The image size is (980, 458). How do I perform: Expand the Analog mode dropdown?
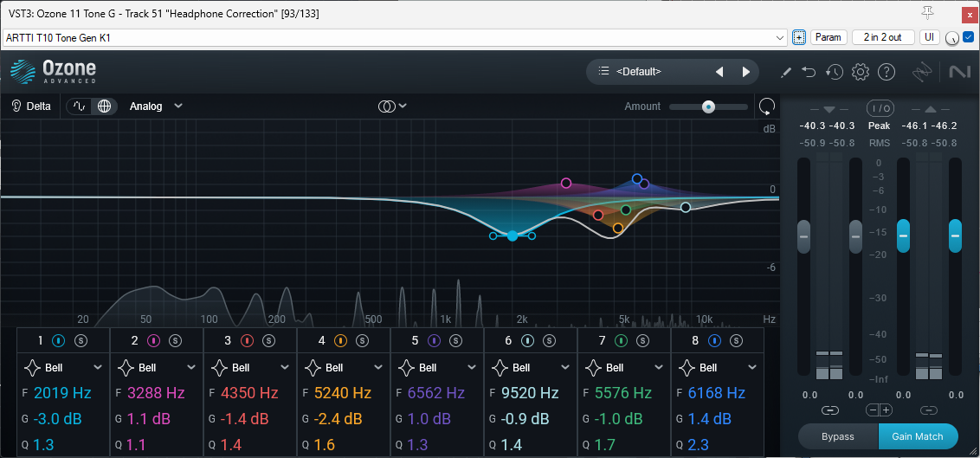tap(156, 106)
